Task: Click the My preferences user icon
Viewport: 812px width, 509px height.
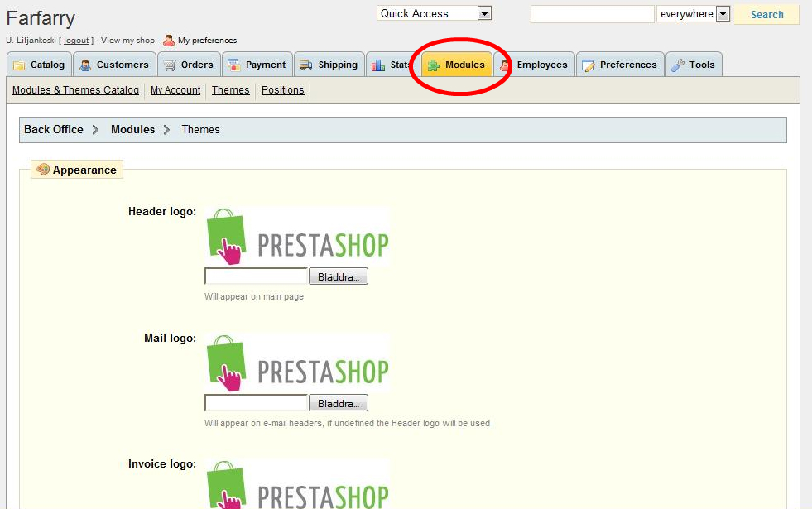Action: coord(169,41)
